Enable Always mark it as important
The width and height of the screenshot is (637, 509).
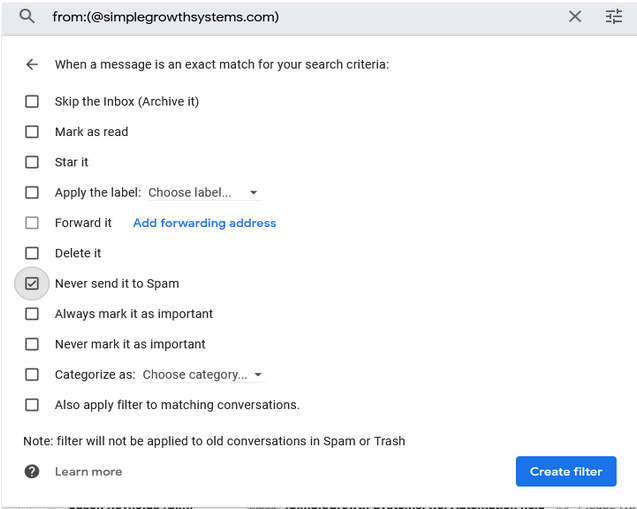click(x=32, y=314)
